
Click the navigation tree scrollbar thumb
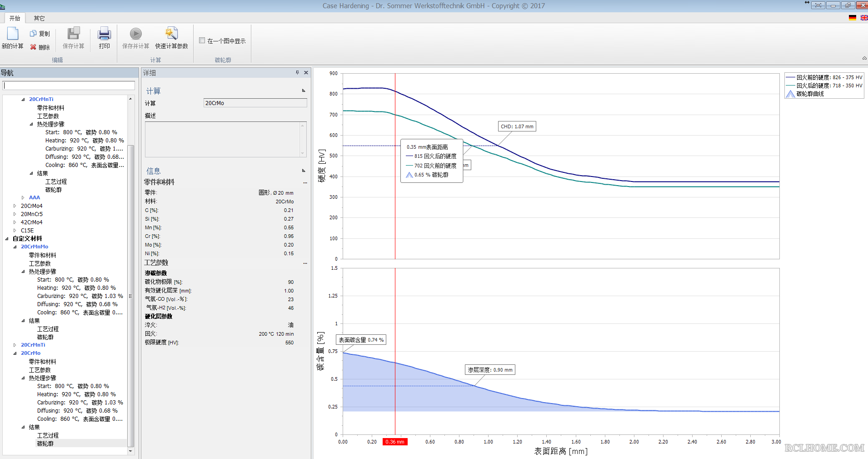coord(131,296)
